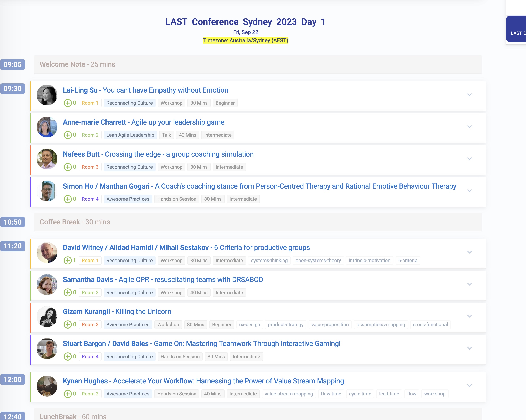Click plus icon on Anne-marie Charrett session
526x420 pixels.
68,135
